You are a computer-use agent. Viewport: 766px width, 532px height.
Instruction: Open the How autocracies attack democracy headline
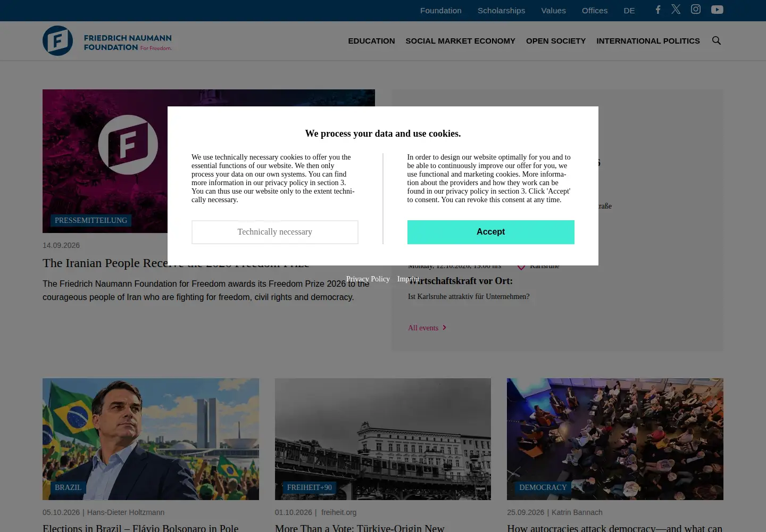(x=615, y=528)
